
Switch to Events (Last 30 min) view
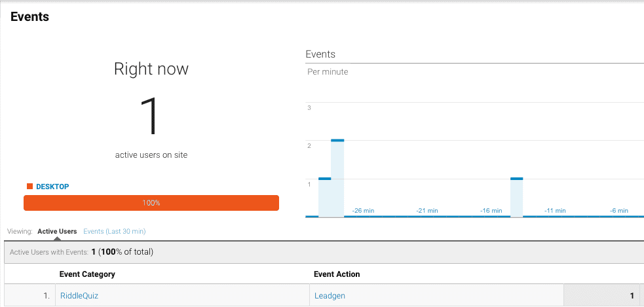[x=115, y=232]
